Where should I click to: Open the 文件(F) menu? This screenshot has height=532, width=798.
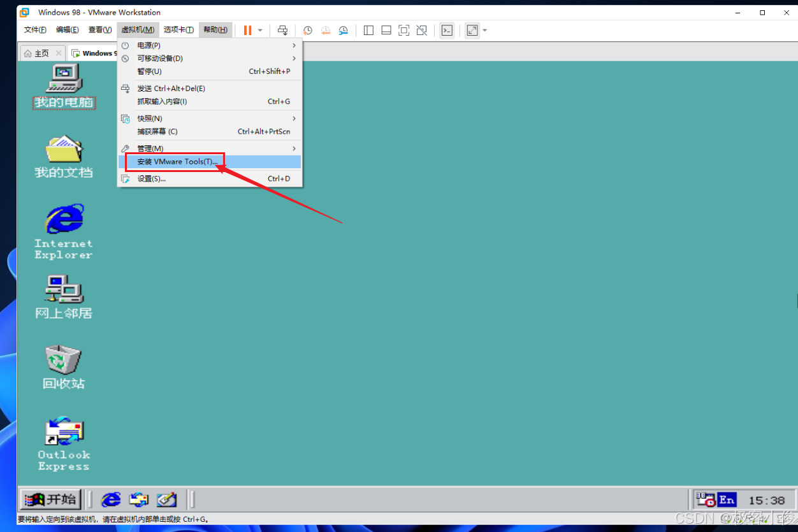35,30
